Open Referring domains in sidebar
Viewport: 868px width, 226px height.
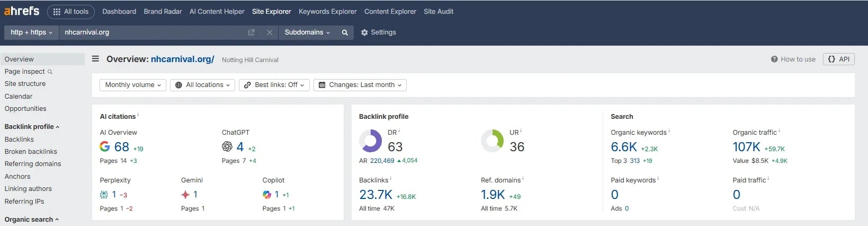click(x=33, y=164)
